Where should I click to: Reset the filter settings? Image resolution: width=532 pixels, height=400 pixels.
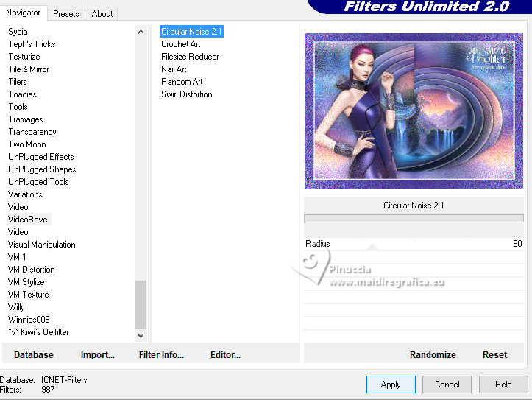tap(494, 355)
